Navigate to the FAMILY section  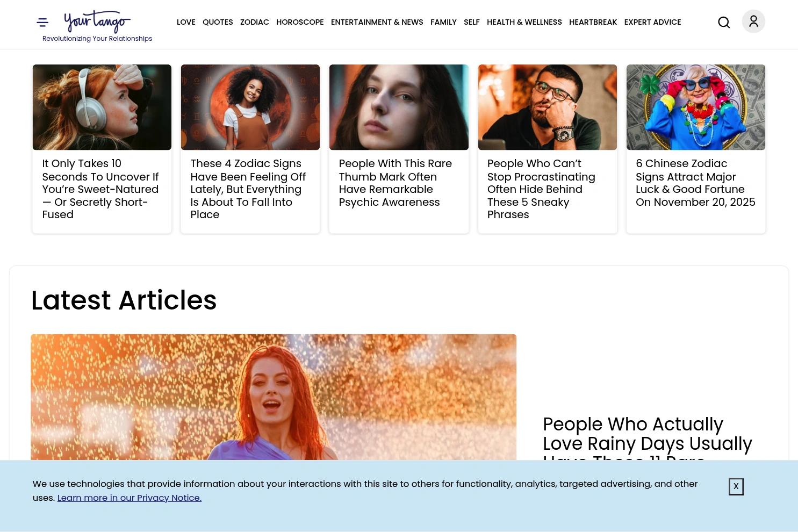(443, 22)
